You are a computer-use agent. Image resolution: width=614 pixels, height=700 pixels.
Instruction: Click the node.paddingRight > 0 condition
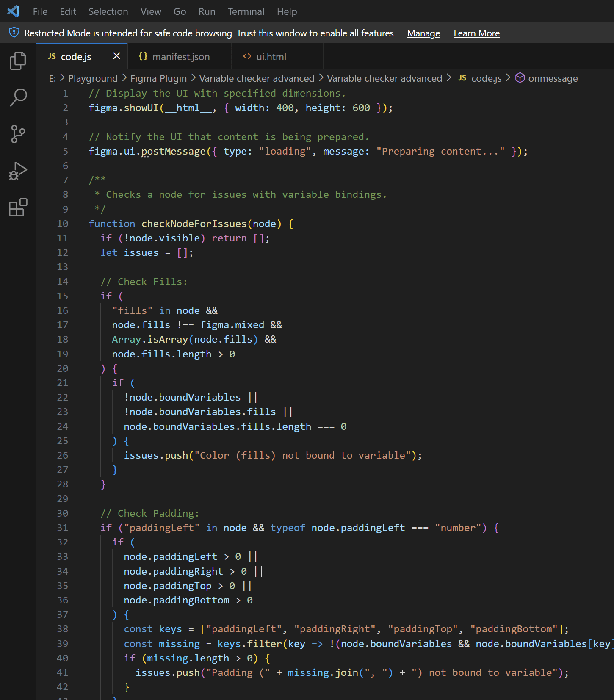pyautogui.click(x=185, y=571)
